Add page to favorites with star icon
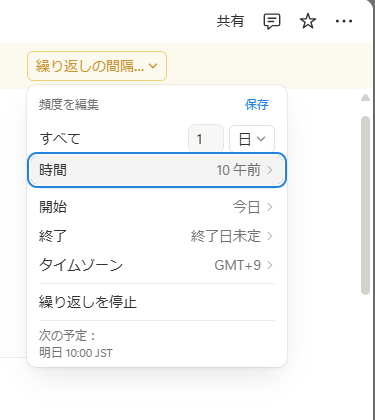The height and width of the screenshot is (420, 375). (308, 21)
